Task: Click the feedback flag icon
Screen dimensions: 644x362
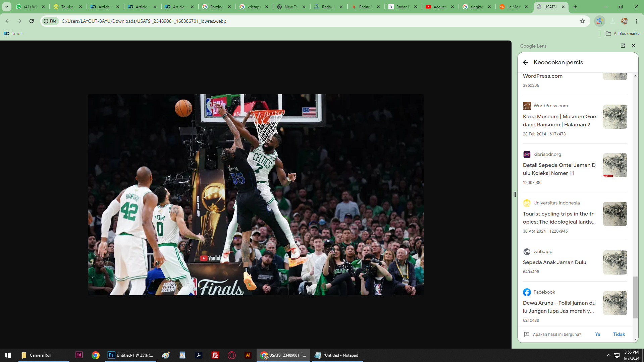Action: point(526,334)
